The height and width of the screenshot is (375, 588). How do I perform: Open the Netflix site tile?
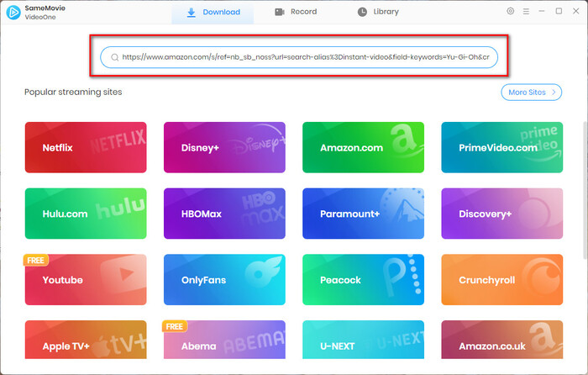86,147
